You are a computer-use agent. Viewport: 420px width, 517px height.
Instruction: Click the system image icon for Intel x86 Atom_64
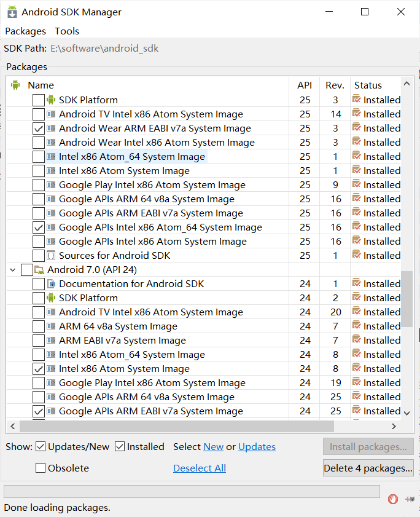(50, 156)
